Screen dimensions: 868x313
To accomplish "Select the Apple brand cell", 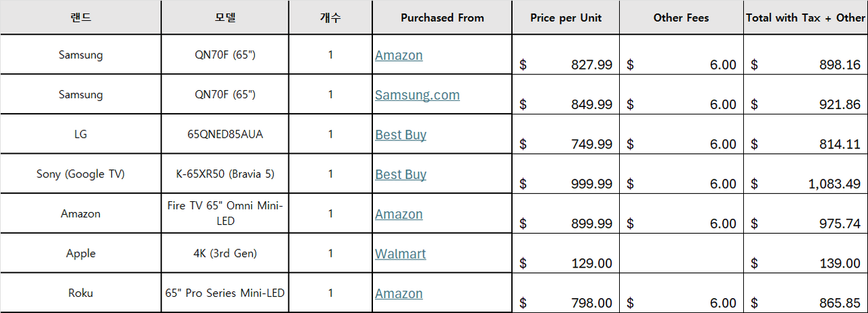I will (x=81, y=253).
